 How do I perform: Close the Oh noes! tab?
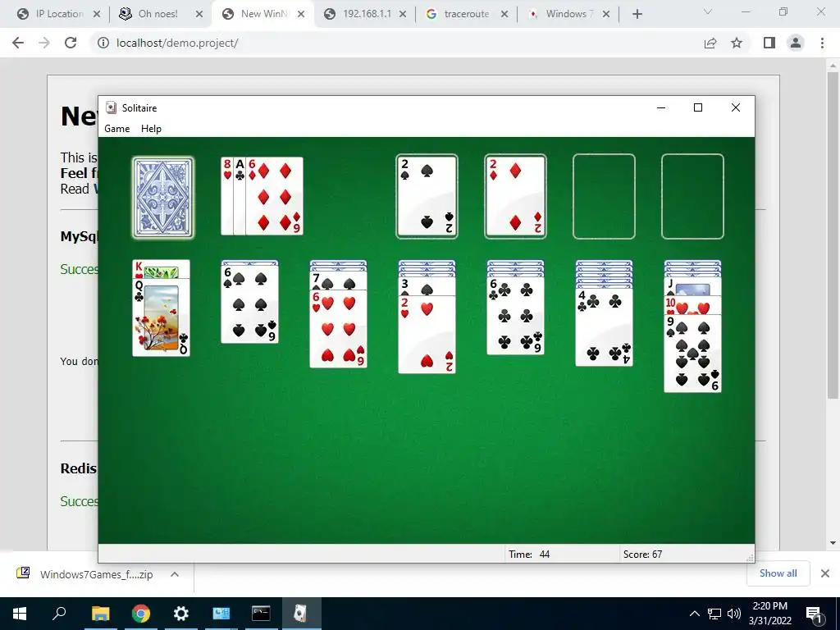pos(199,14)
